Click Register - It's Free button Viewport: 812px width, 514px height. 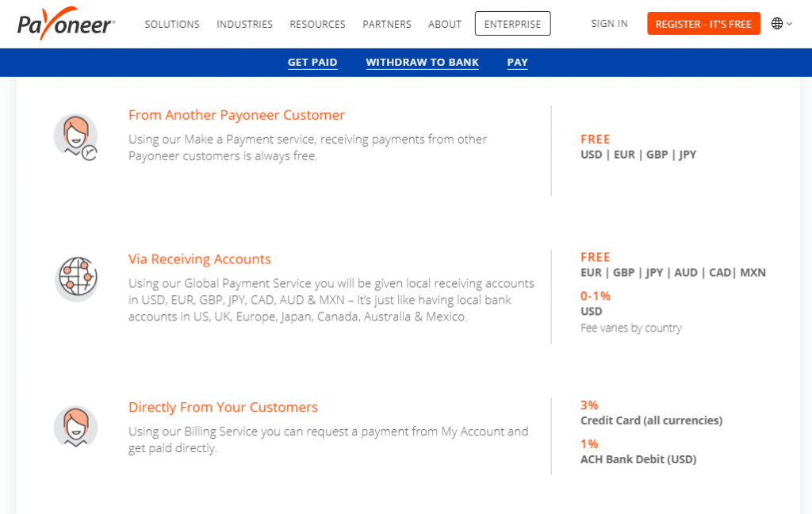[x=704, y=24]
